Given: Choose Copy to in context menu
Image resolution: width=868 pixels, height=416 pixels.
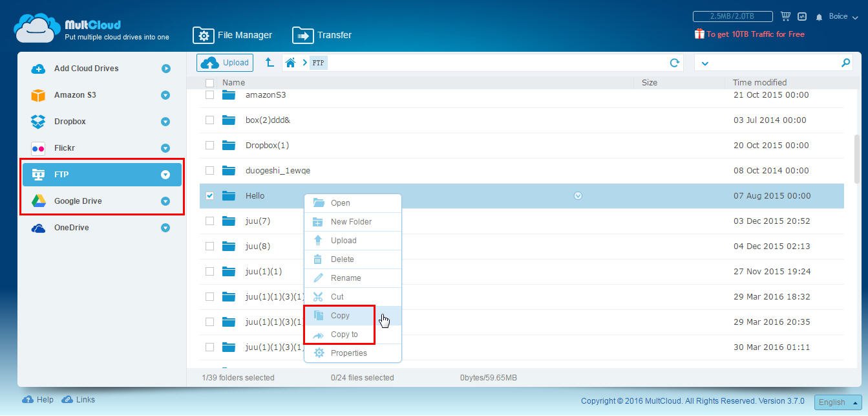Looking at the screenshot, I should [353, 334].
